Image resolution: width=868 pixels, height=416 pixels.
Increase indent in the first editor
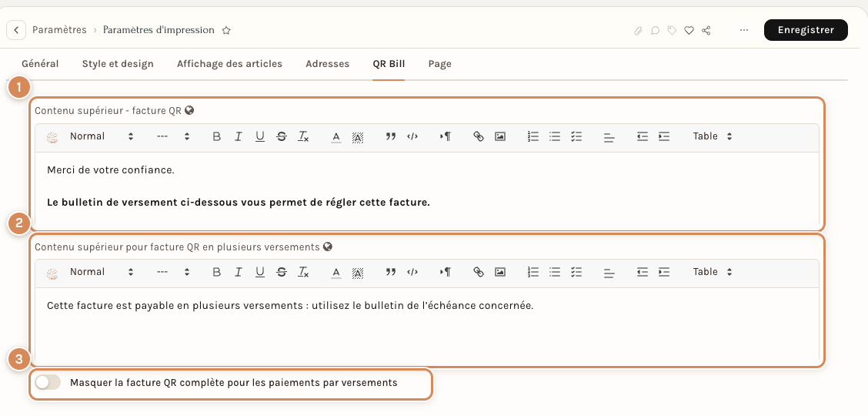664,137
